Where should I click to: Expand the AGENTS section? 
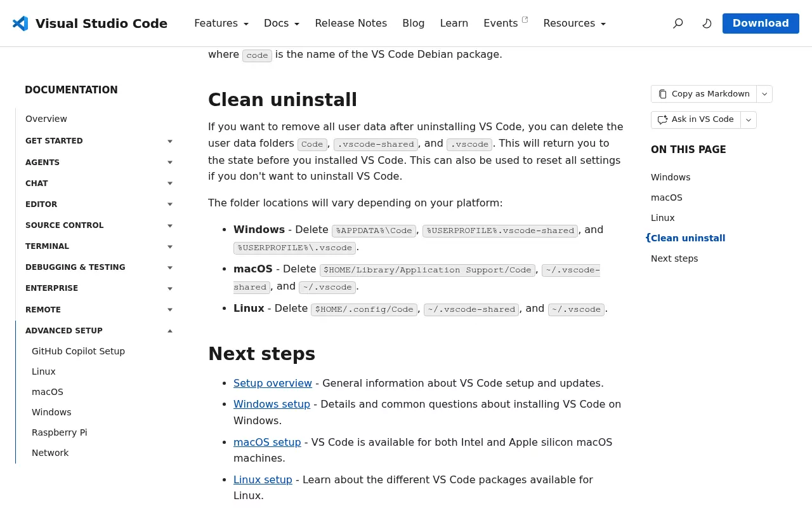pyautogui.click(x=99, y=163)
